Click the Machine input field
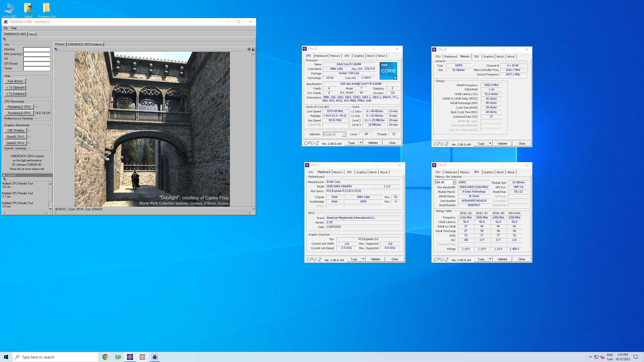Image resolution: width=644 pixels, height=362 pixels. [x=37, y=49]
